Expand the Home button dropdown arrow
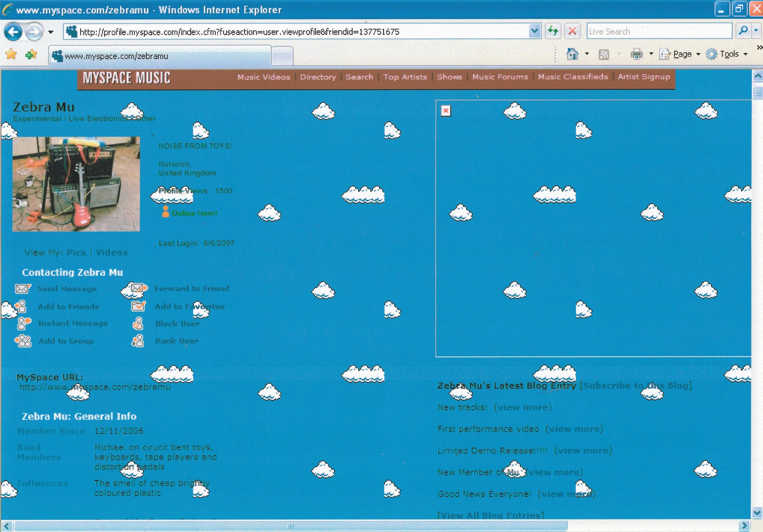Image resolution: width=763 pixels, height=532 pixels. tap(587, 54)
